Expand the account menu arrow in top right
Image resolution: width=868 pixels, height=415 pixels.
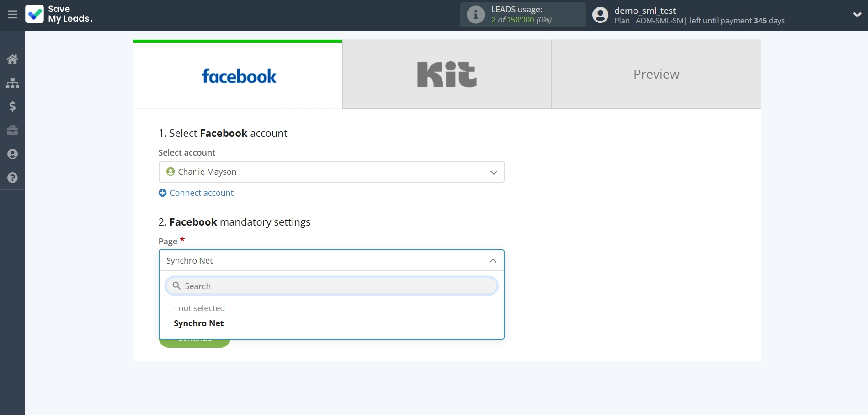[857, 15]
